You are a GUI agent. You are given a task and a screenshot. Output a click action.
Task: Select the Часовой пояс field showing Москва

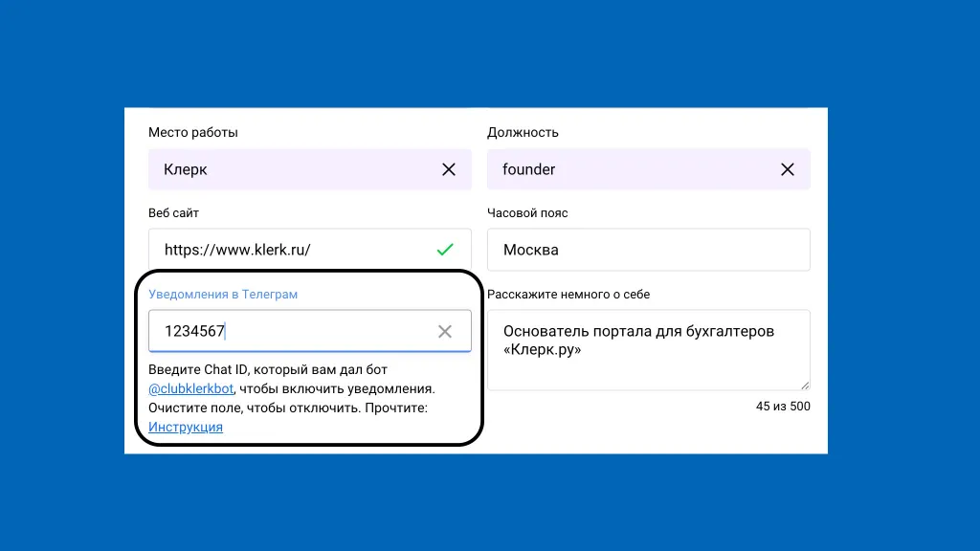649,250
